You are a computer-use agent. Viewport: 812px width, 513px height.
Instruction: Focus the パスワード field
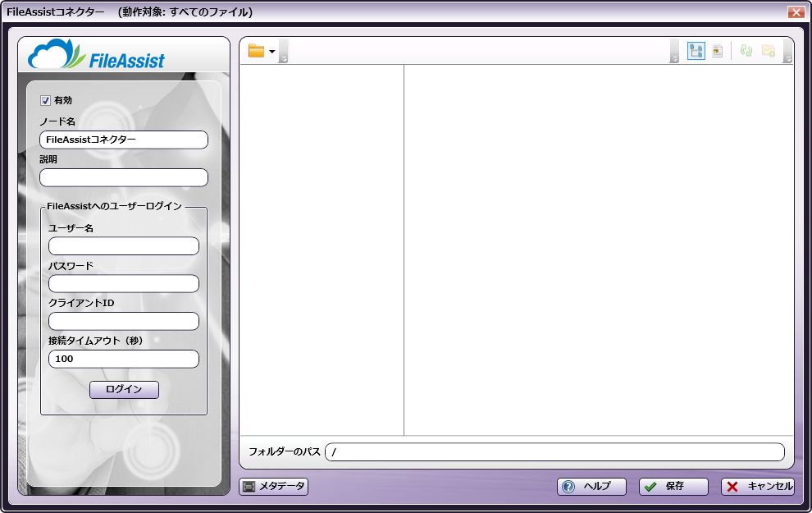coord(124,284)
